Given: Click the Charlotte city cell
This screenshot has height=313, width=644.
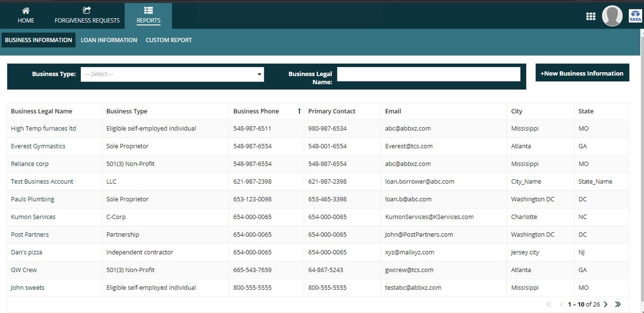Looking at the screenshot, I should (x=524, y=217).
